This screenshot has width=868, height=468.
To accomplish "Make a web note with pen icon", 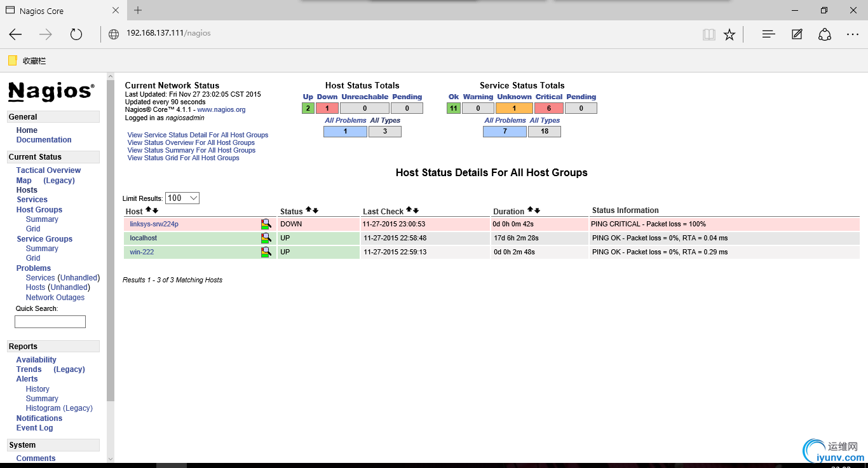I will pyautogui.click(x=797, y=34).
